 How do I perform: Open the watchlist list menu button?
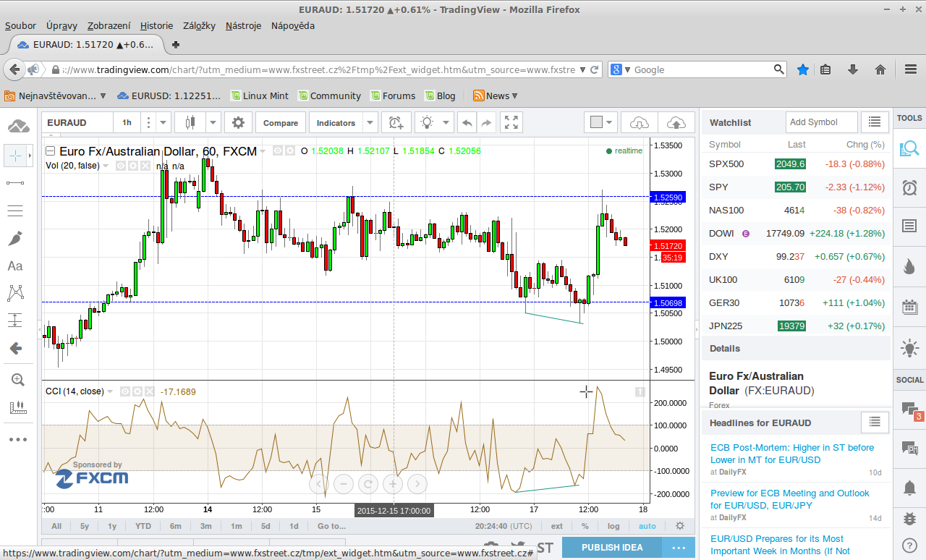point(875,122)
